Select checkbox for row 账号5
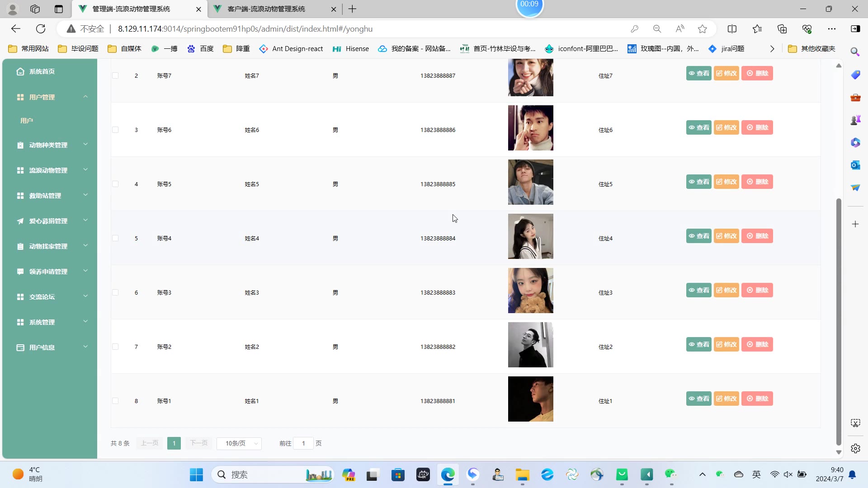The image size is (868, 488). [115, 184]
